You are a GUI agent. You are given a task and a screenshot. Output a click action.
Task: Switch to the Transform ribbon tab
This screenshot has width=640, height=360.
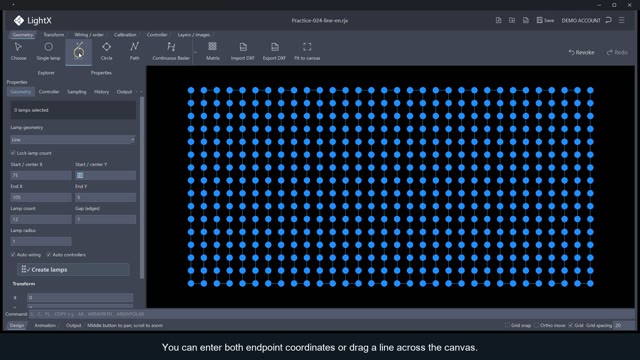53,35
